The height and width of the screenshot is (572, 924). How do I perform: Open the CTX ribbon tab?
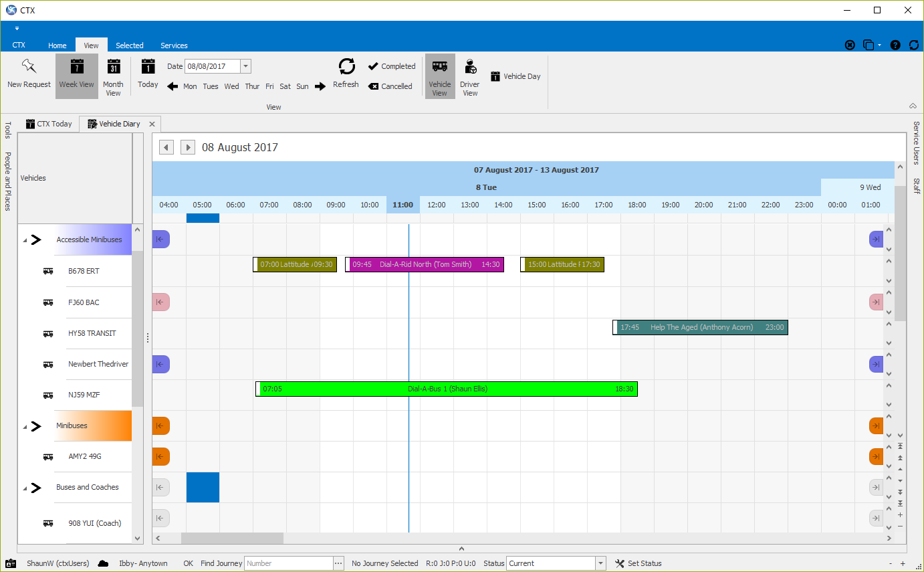pyautogui.click(x=19, y=45)
